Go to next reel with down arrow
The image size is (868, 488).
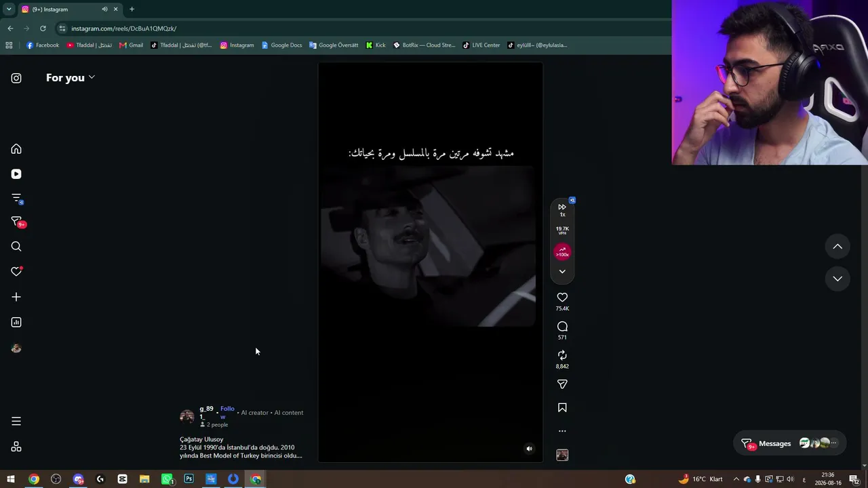coord(837,279)
